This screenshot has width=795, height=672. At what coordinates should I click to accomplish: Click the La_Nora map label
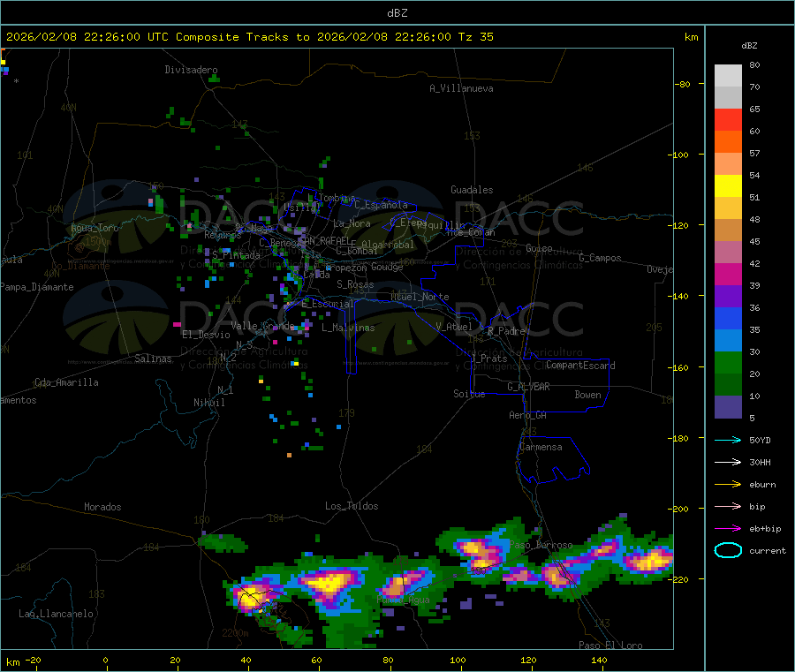pyautogui.click(x=352, y=223)
